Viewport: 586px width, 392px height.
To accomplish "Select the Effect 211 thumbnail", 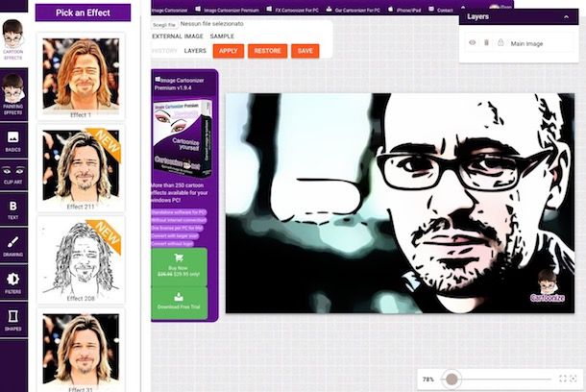I will 81,168.
